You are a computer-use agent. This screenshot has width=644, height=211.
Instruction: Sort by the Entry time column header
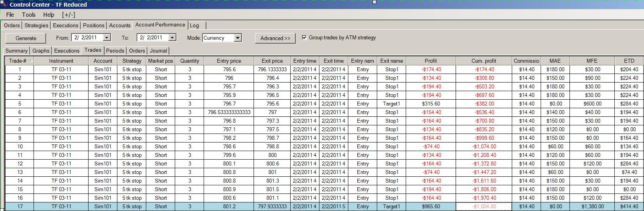point(305,61)
